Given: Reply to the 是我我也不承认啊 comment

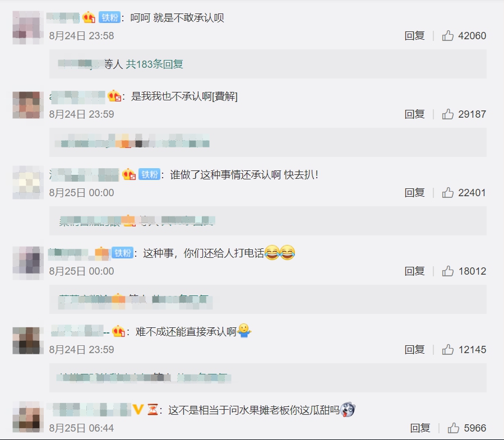Looking at the screenshot, I should (x=415, y=114).
